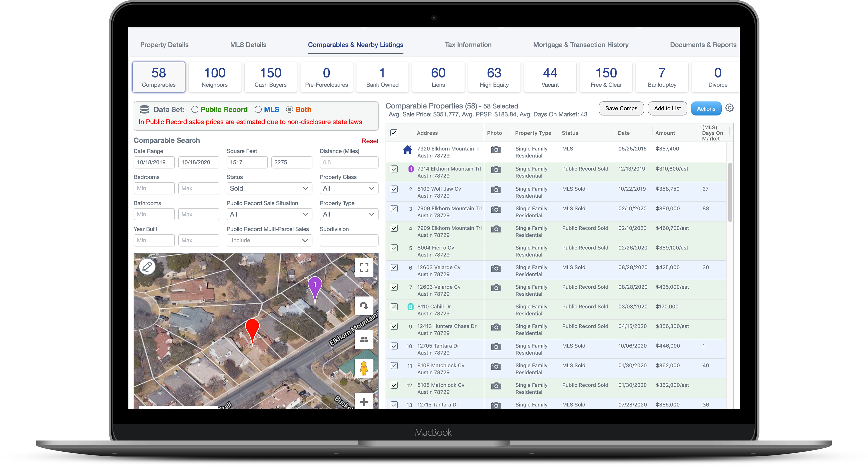Click the Street View pegman icon
Screen dimensions: 868x465
click(x=364, y=368)
